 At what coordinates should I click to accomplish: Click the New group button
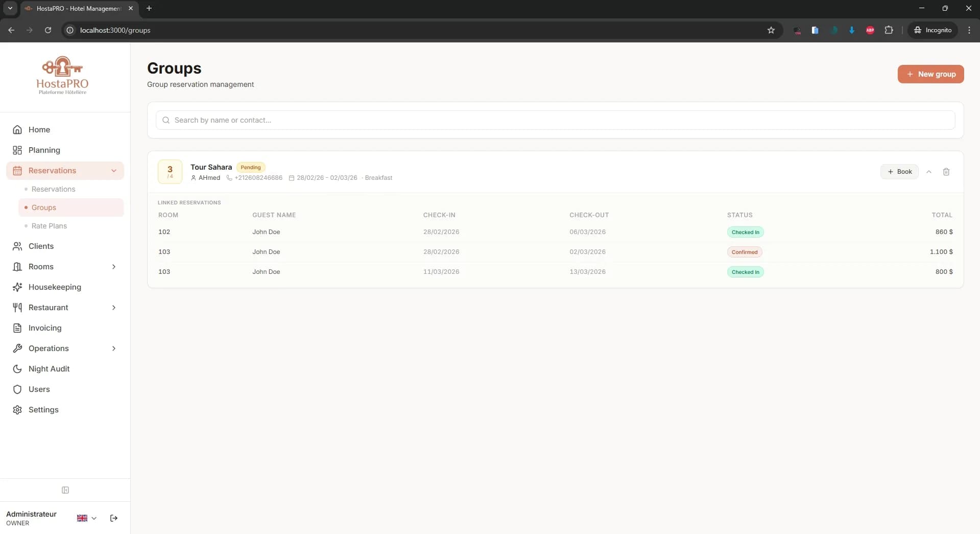click(930, 74)
